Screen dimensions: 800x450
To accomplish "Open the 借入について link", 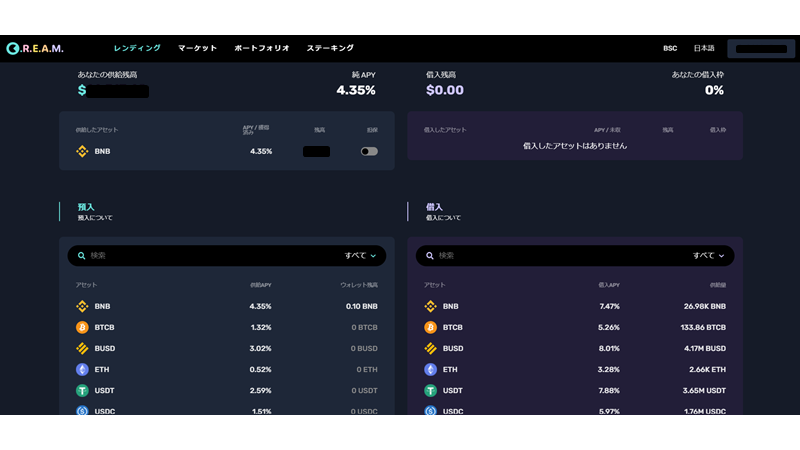I will (443, 218).
